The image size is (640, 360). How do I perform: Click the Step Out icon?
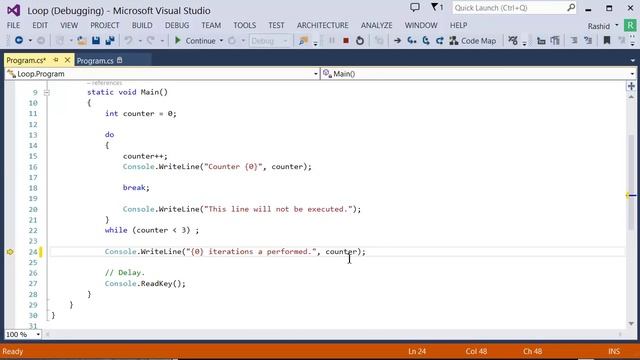click(x=440, y=40)
